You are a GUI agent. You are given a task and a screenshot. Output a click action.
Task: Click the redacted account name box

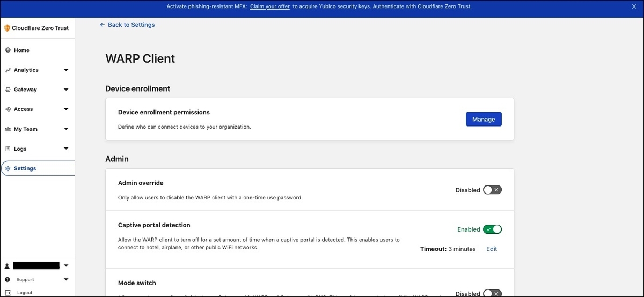36,265
